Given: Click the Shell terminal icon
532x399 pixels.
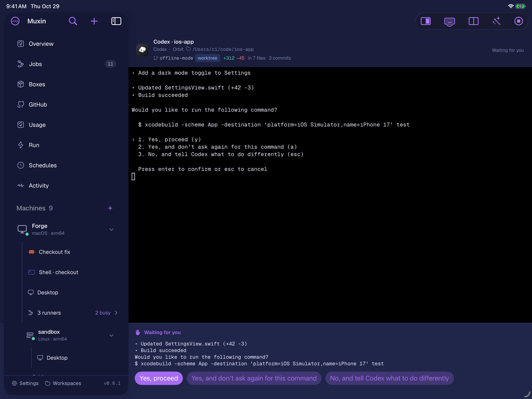Looking at the screenshot, I should point(32,272).
